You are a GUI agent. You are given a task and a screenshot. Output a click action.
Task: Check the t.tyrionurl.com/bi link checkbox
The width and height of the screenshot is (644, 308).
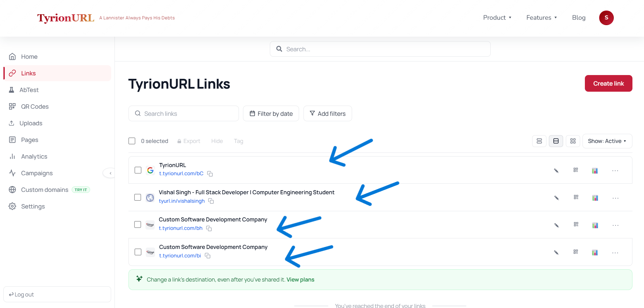pyautogui.click(x=138, y=252)
